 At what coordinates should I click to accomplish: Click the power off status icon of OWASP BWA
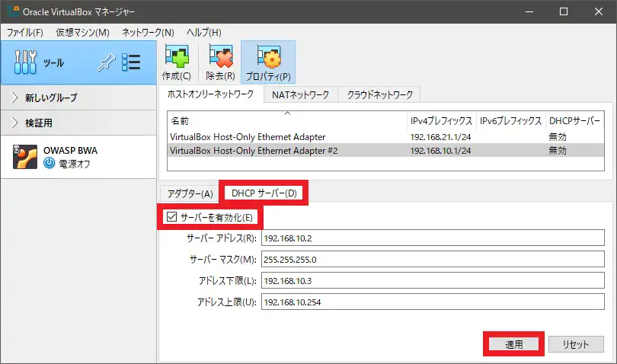point(50,163)
